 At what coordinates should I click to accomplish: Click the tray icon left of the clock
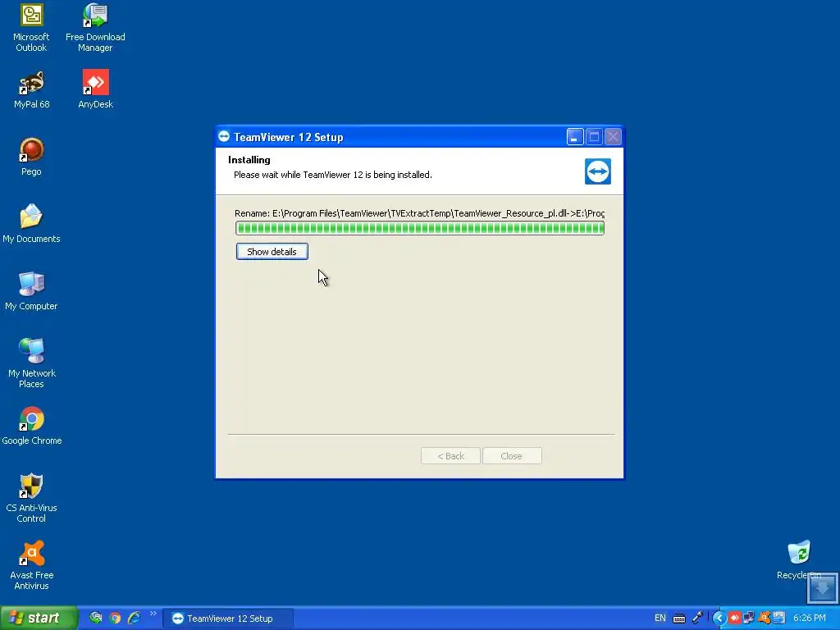click(x=778, y=619)
